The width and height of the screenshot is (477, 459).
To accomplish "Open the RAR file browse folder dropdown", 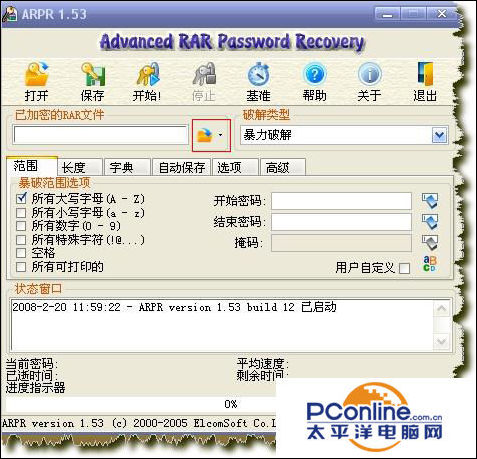I will pos(211,135).
